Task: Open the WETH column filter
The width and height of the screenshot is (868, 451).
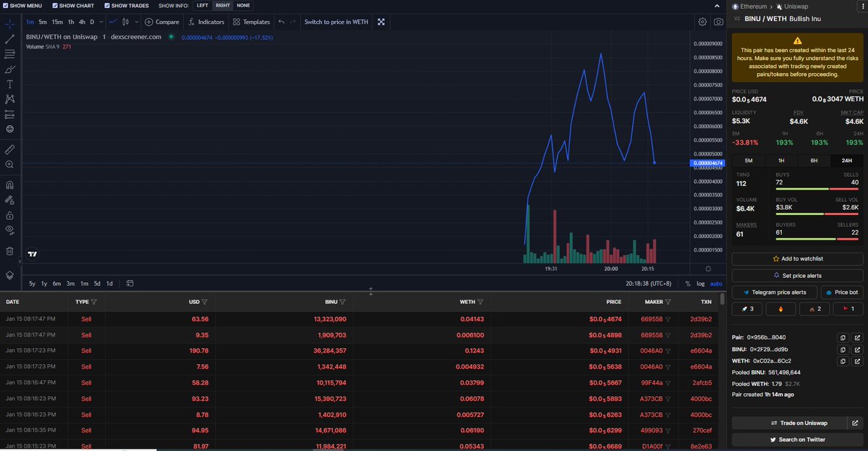Action: (481, 302)
